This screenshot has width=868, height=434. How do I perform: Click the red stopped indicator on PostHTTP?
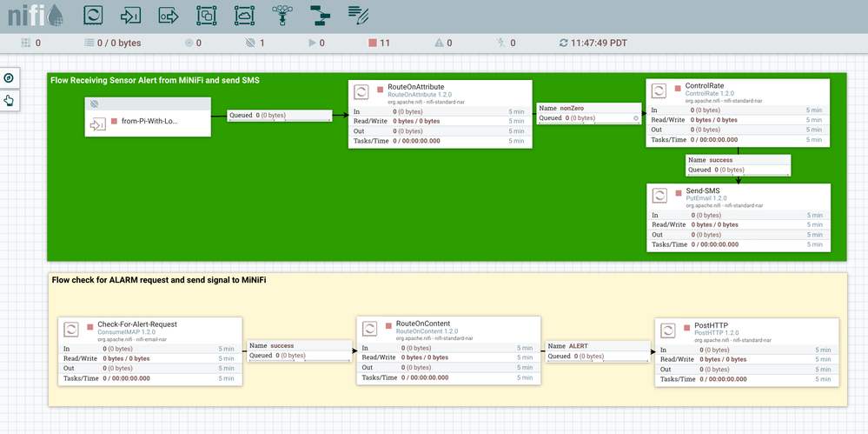(687, 328)
